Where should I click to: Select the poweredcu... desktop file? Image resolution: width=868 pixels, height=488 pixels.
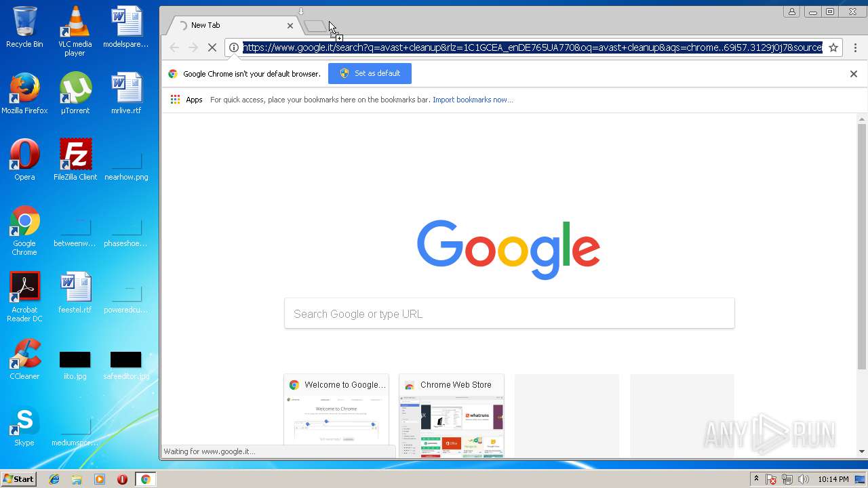click(125, 298)
